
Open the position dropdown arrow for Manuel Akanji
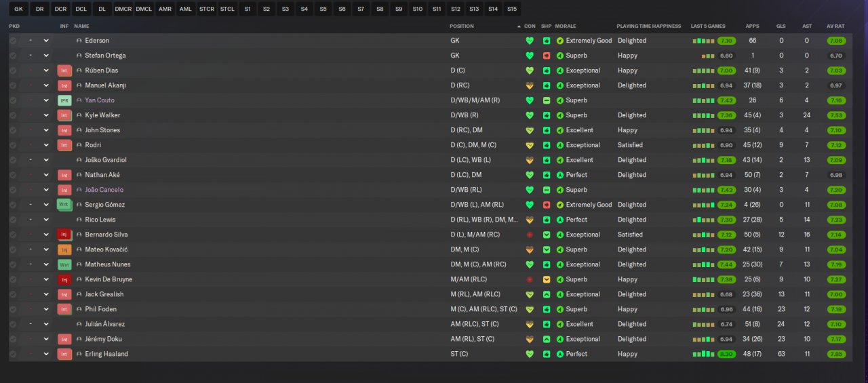(x=46, y=85)
